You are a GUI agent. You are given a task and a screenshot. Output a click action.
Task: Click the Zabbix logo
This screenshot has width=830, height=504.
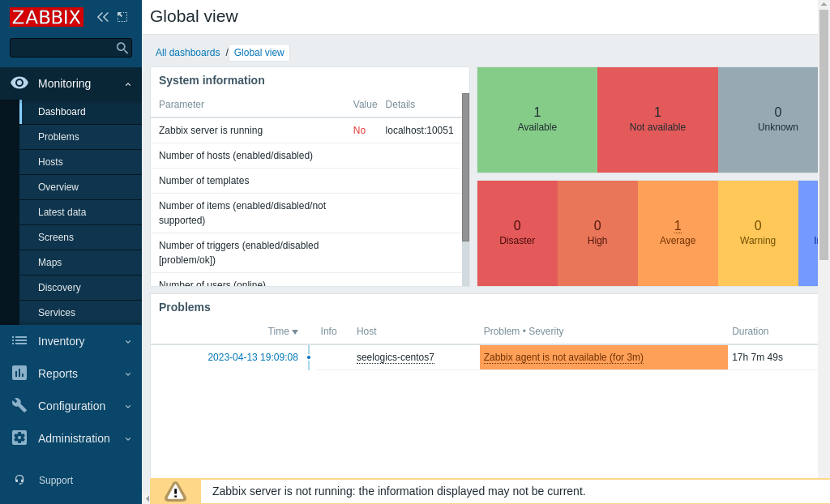click(x=46, y=17)
